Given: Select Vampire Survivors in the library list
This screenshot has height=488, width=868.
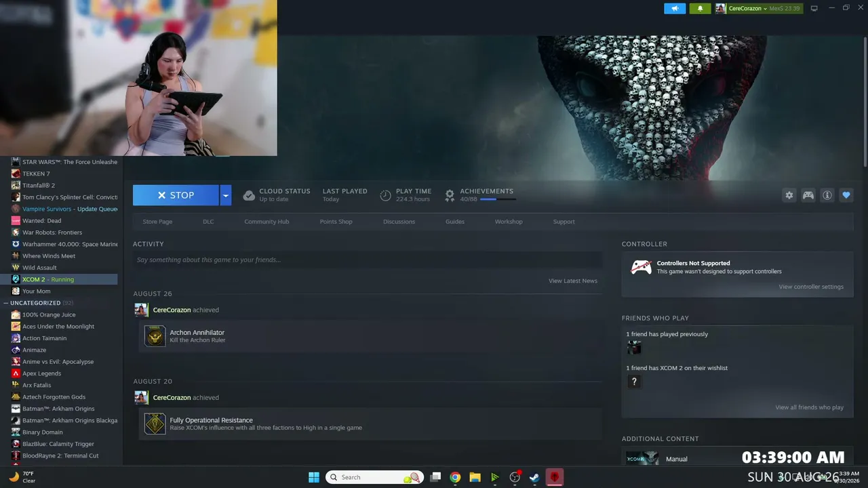Looking at the screenshot, I should tap(59, 209).
